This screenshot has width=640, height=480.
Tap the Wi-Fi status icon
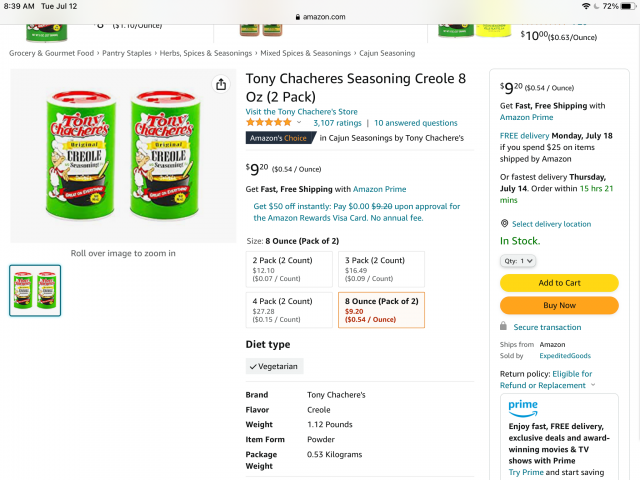[586, 6]
